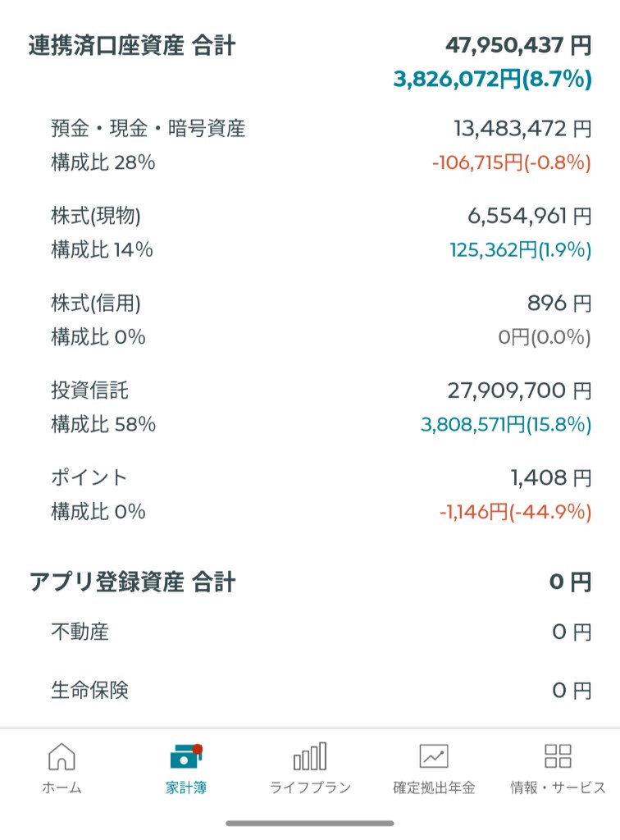The image size is (620, 840).
Task: Tap the 27,909,700 円 investment trust amount
Action: pyautogui.click(x=518, y=390)
